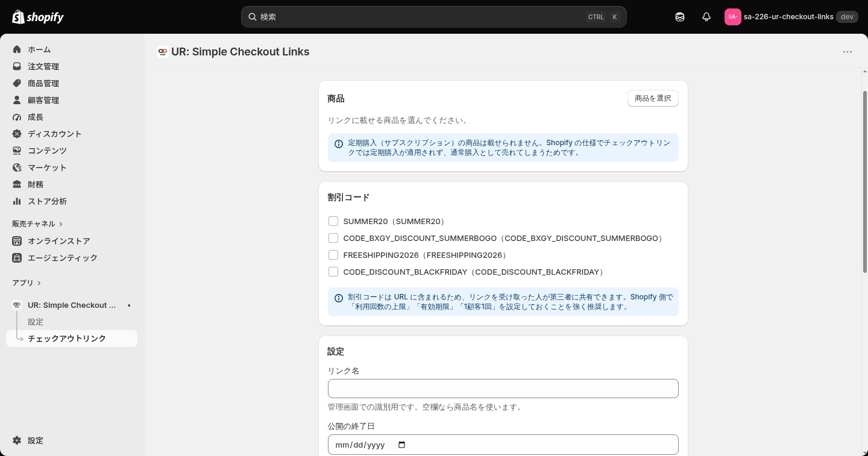Open the Sidekick assistant icon in top bar

tap(680, 17)
